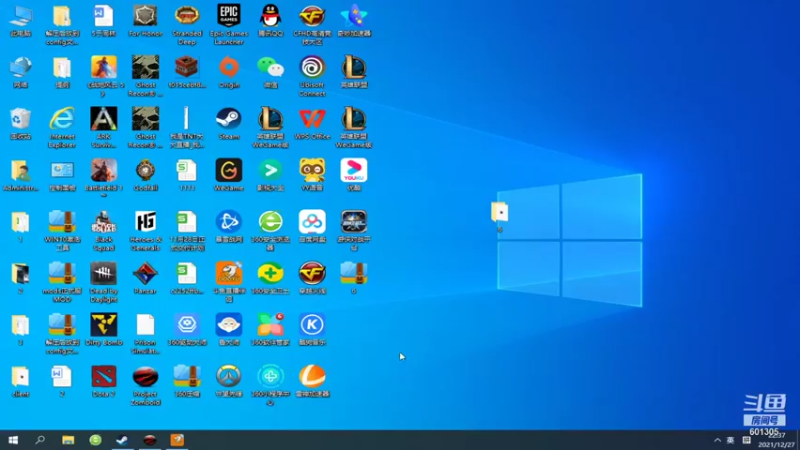Open Heroes & Generals desktop shortcut

click(x=145, y=231)
